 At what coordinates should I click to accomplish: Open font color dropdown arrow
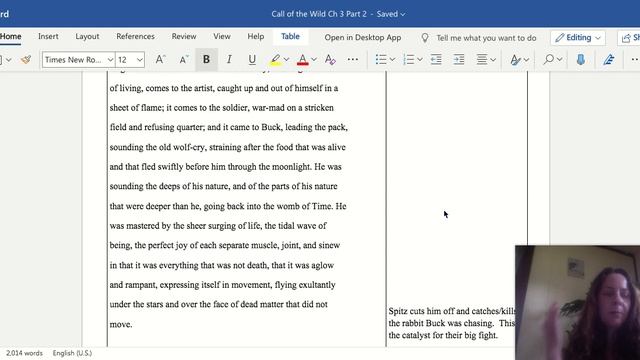pos(314,60)
